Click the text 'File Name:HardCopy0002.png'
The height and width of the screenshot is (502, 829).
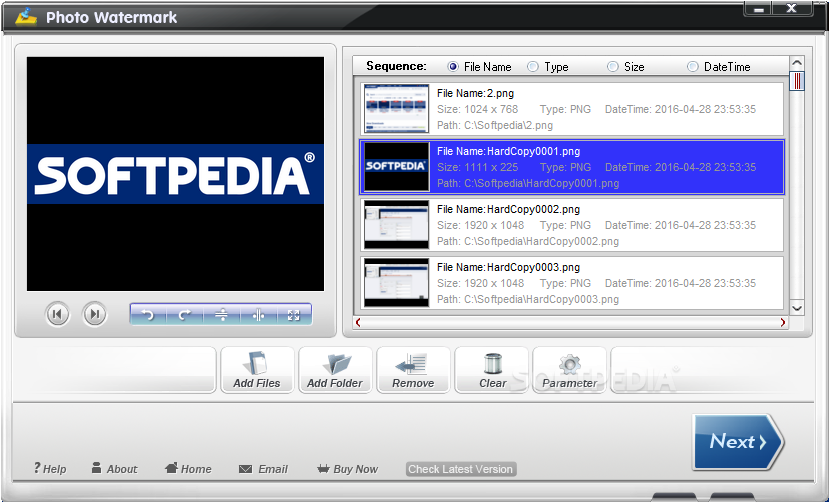pos(509,209)
